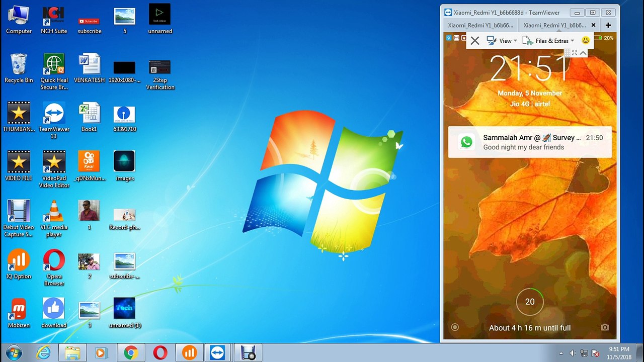The width and height of the screenshot is (644, 362).
Task: Select the Kwai _qDNxMun... file icon
Action: (x=89, y=166)
